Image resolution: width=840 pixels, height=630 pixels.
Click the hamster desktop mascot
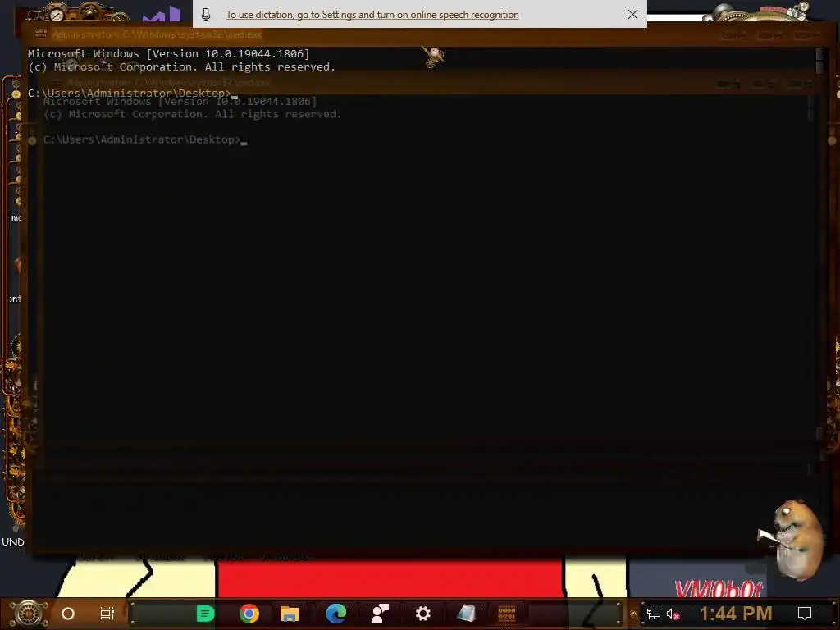coord(792,539)
